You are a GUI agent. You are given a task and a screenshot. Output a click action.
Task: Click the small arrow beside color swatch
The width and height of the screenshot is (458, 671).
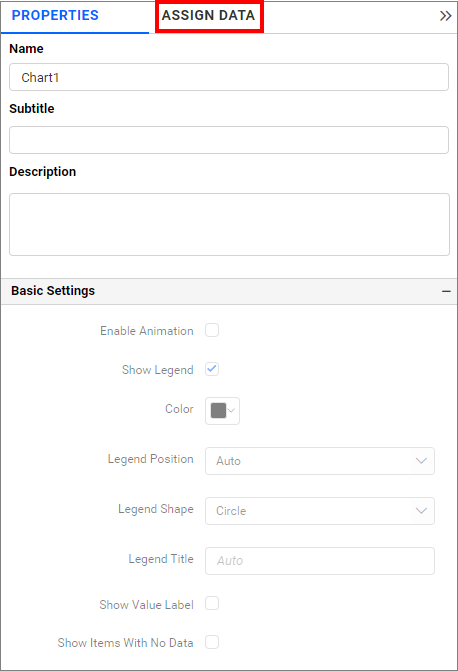tap(232, 411)
